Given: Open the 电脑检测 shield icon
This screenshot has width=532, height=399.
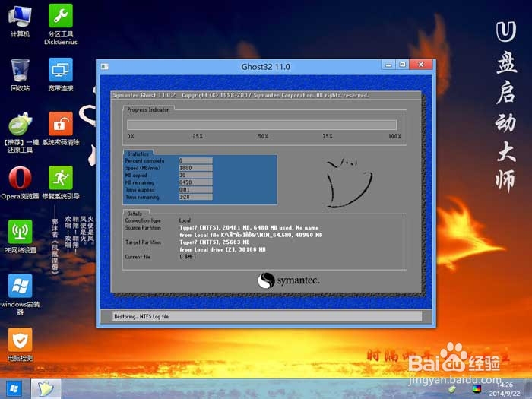Looking at the screenshot, I should [20, 345].
